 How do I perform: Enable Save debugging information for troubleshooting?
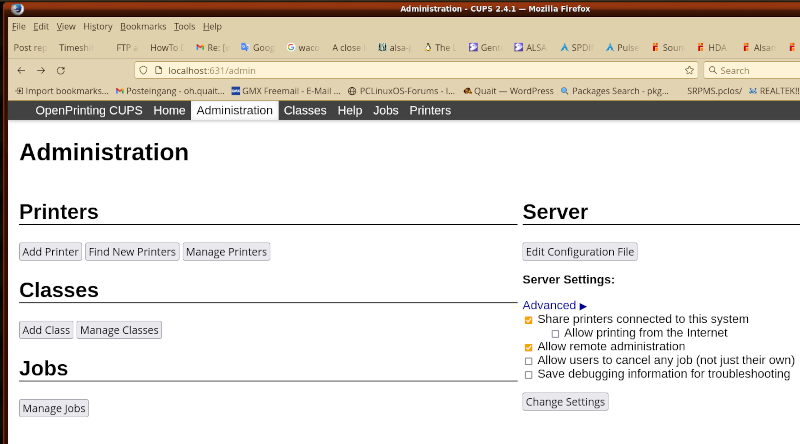(529, 375)
